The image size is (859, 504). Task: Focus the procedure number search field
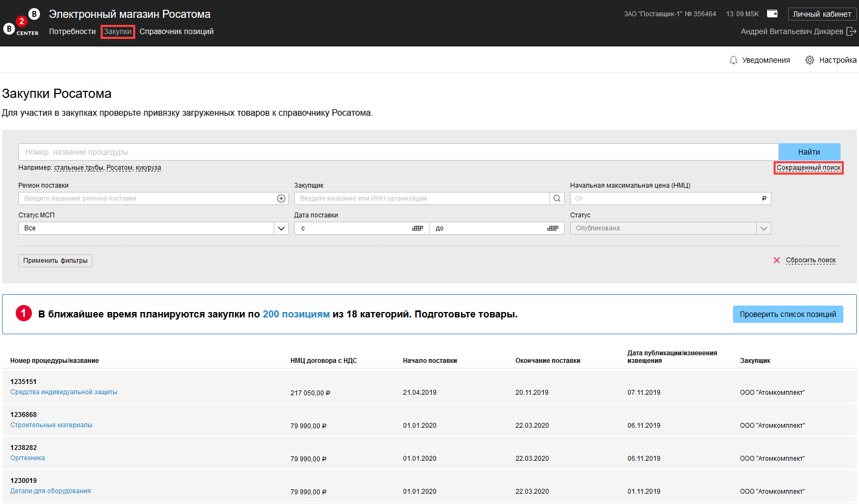[x=398, y=152]
